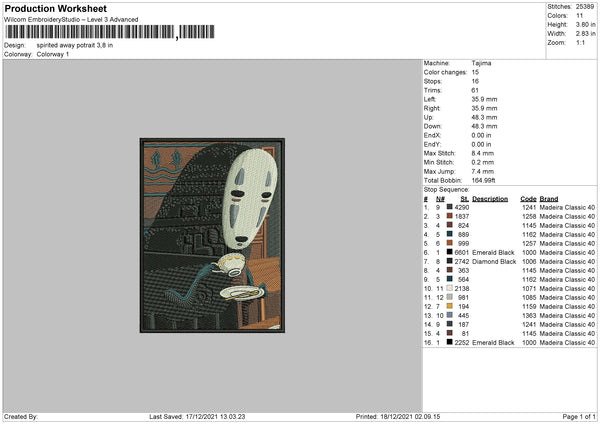Click the Stop Sequence heading
Screen dimensions: 600x424
click(x=446, y=190)
